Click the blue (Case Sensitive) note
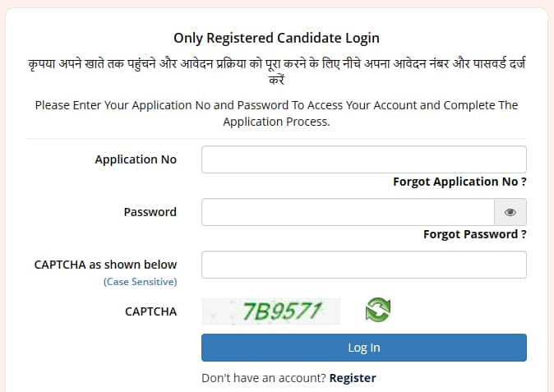This screenshot has height=392, width=554. point(140,282)
